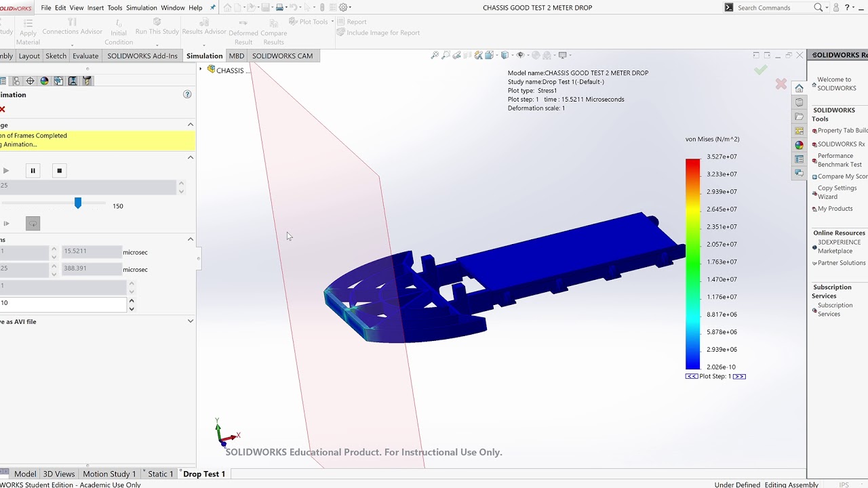Open the Static 1 study tab
The height and width of the screenshot is (488, 868).
click(x=161, y=474)
